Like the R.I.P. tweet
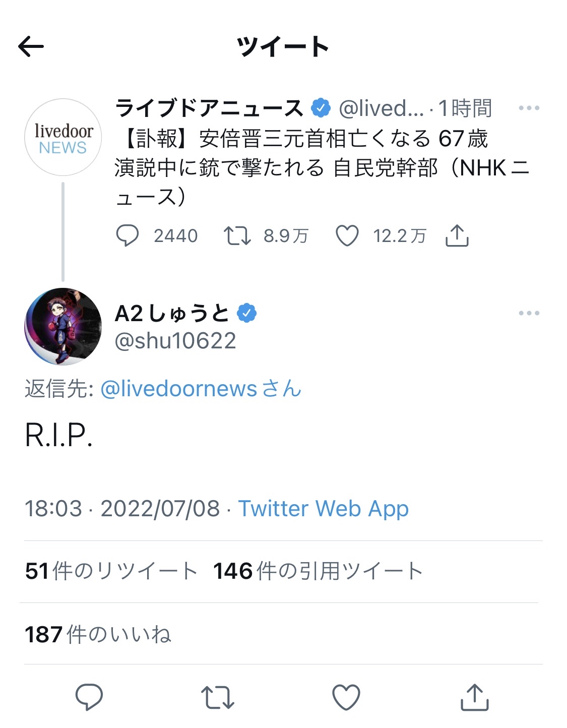The height and width of the screenshot is (728, 567). pyautogui.click(x=346, y=697)
